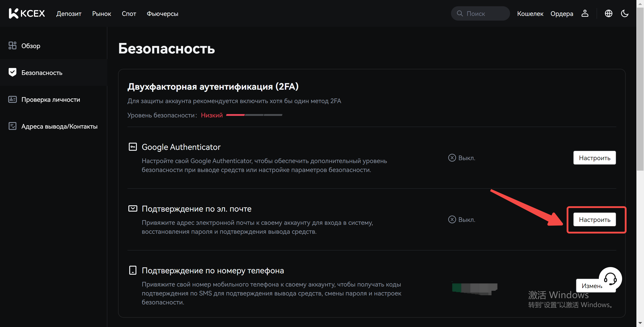
Task: Focus the Поиск search field
Action: click(x=480, y=13)
